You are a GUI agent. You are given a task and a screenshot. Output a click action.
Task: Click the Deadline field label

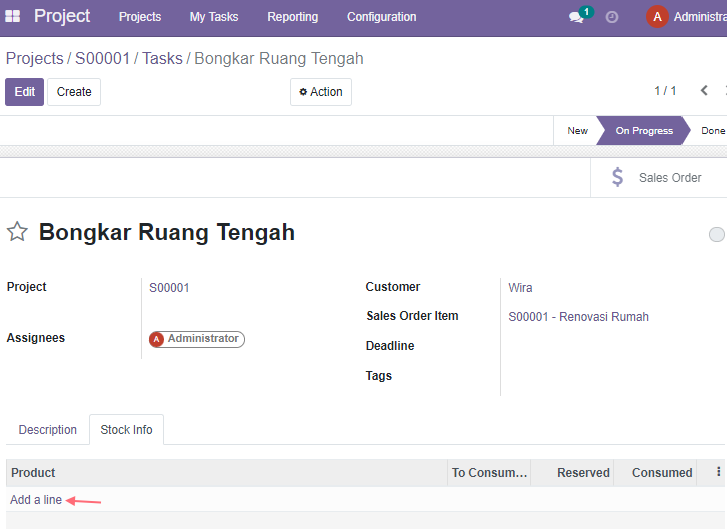point(390,346)
